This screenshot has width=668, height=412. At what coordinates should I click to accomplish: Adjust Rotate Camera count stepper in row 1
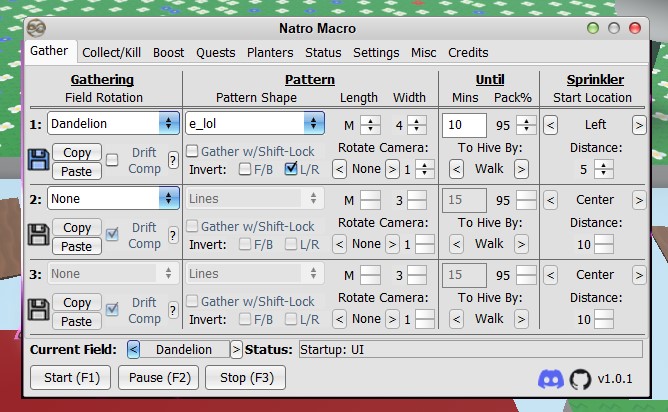pos(424,169)
